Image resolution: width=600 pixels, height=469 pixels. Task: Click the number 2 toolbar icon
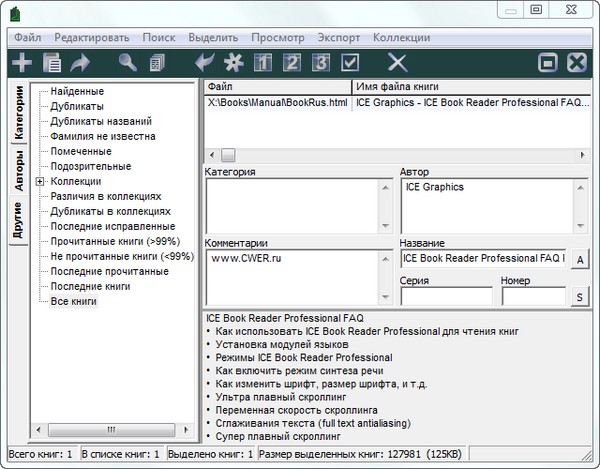(x=293, y=63)
